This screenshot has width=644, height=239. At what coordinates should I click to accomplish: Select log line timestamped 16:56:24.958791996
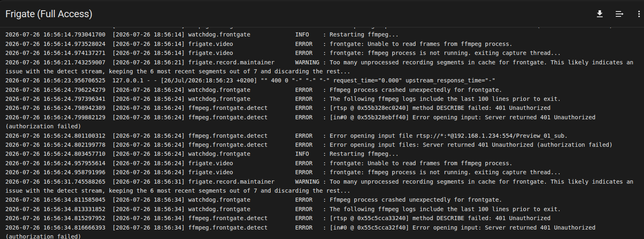[x=283, y=172]
